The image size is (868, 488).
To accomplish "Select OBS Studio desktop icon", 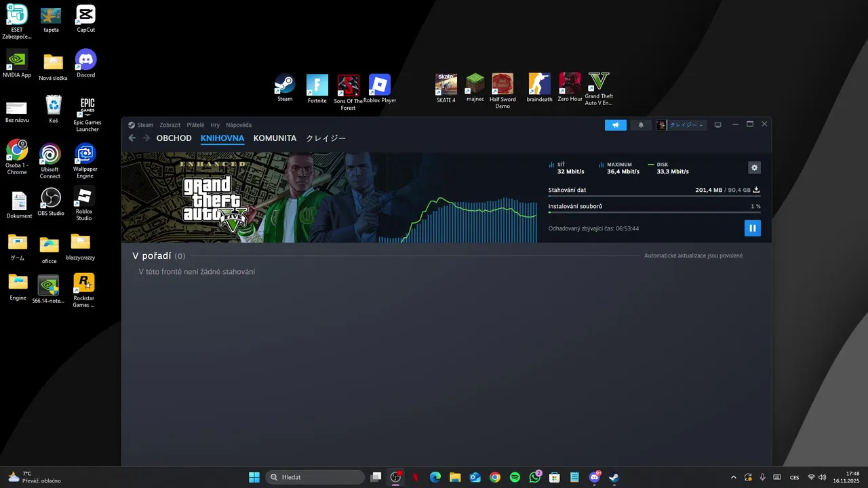I will tap(51, 202).
